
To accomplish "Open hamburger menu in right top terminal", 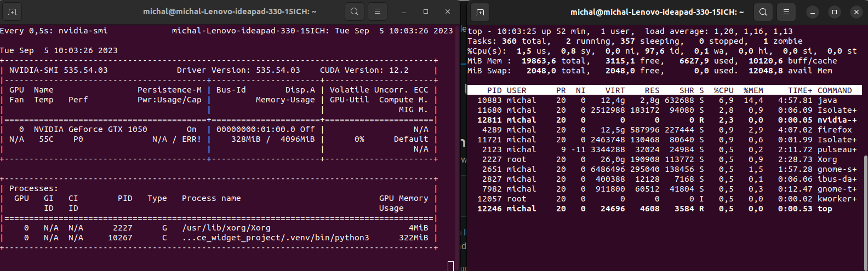I will coord(786,12).
